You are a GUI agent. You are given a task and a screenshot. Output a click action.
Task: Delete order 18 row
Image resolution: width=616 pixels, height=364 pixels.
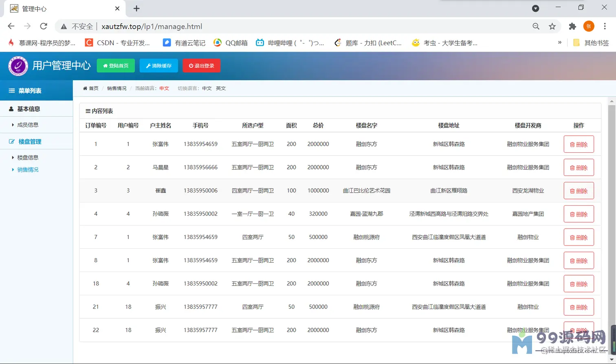tap(579, 283)
